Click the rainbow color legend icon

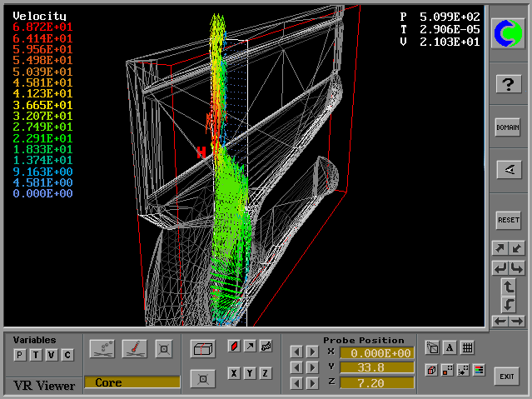coord(480,370)
